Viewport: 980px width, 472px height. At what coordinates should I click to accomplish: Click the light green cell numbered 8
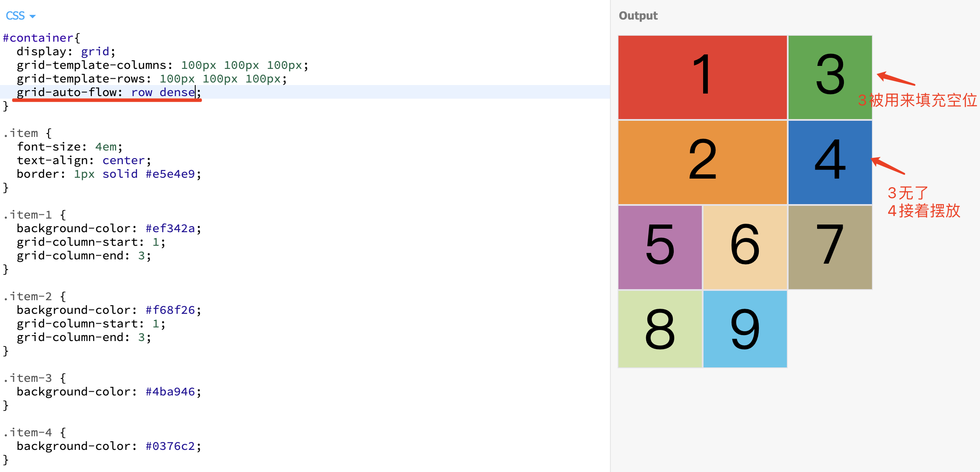click(660, 329)
